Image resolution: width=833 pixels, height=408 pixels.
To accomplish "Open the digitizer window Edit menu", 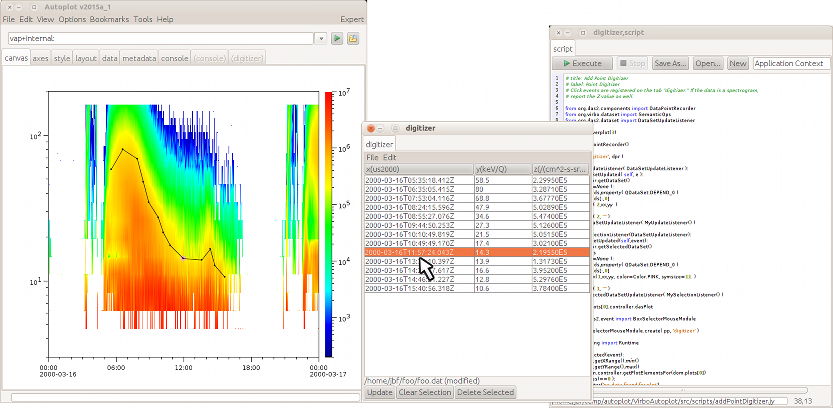I will click(390, 157).
